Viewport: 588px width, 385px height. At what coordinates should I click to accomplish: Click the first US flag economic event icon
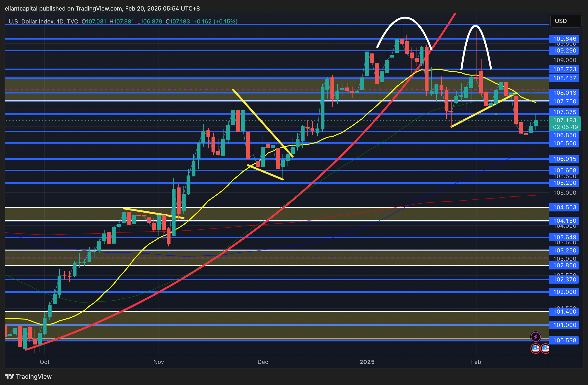tap(535, 349)
